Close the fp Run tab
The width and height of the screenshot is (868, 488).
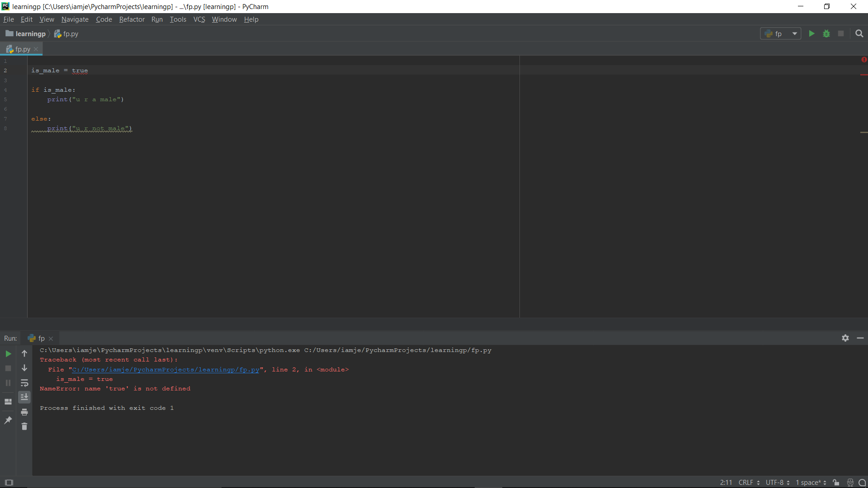point(51,338)
